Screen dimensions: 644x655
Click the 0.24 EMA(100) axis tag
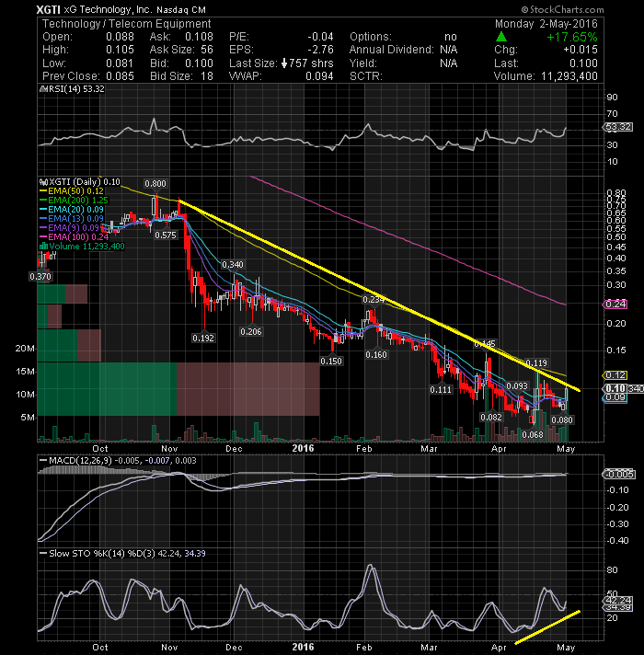point(615,305)
